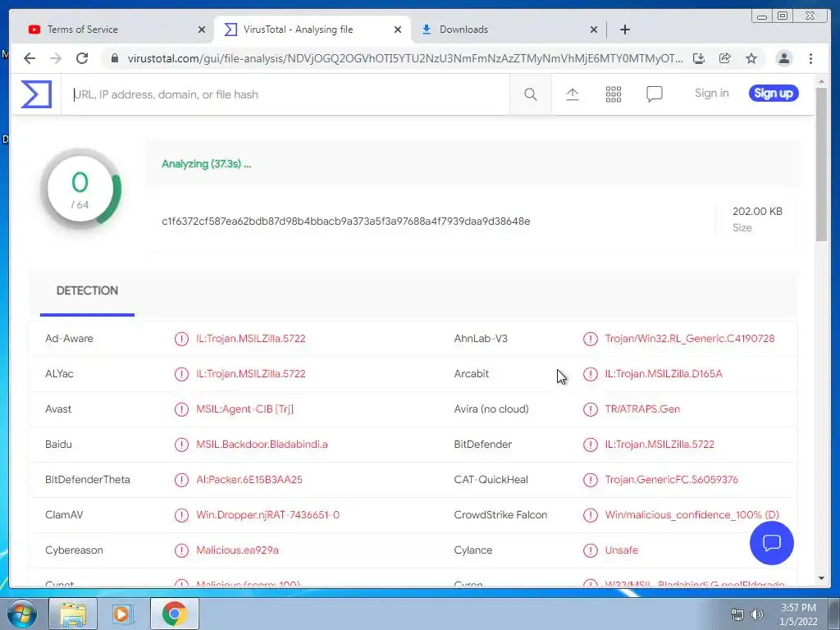This screenshot has width=840, height=630.
Task: Click the MSIL.Backdoor.Bladabindi.a result
Action: [x=262, y=445]
